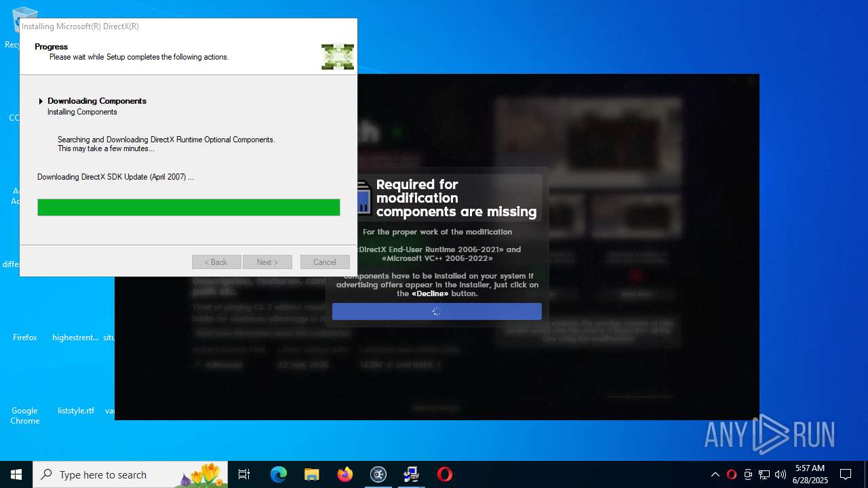The image size is (868, 488).
Task: Click the arrow beside Downloading Components
Action: tap(41, 101)
